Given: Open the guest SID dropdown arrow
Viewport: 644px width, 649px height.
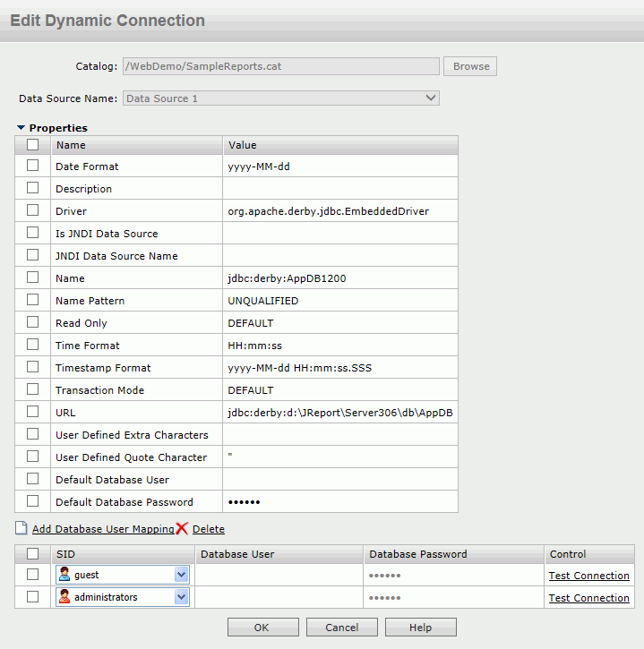Looking at the screenshot, I should (x=181, y=575).
